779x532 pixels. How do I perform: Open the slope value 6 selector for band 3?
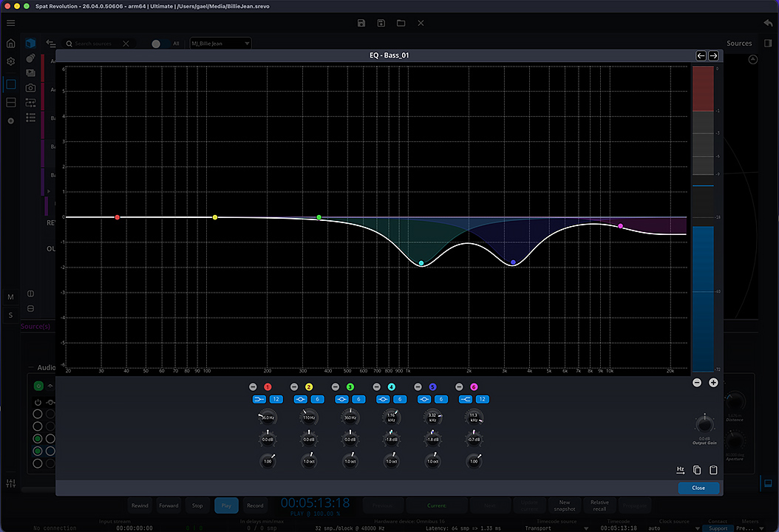point(358,399)
